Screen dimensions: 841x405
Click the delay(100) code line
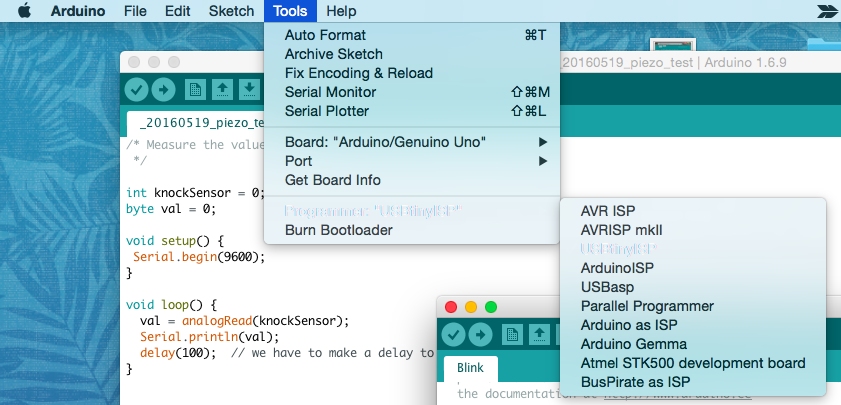[287, 353]
